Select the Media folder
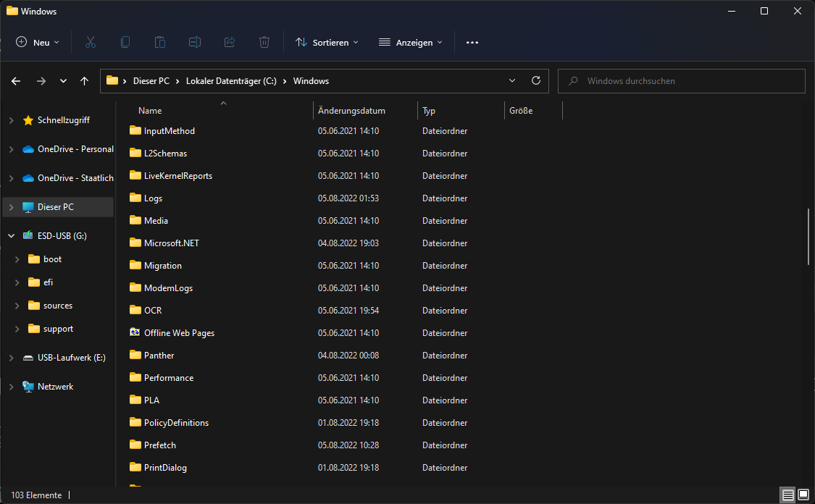Image resolution: width=815 pixels, height=504 pixels. point(156,221)
